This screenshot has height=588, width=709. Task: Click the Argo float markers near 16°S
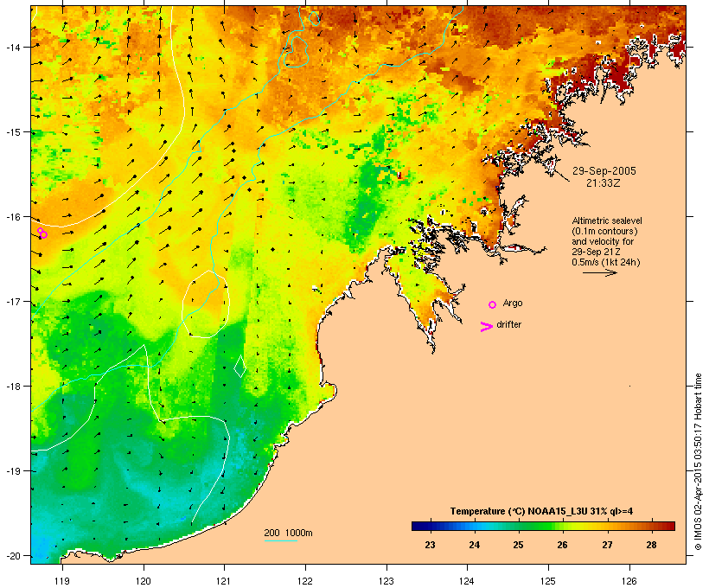click(42, 233)
